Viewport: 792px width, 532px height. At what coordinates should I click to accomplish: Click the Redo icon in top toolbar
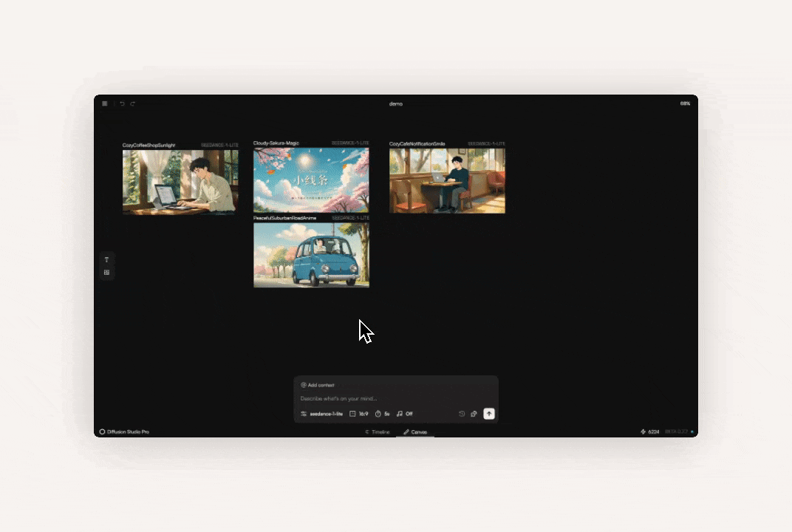[132, 103]
